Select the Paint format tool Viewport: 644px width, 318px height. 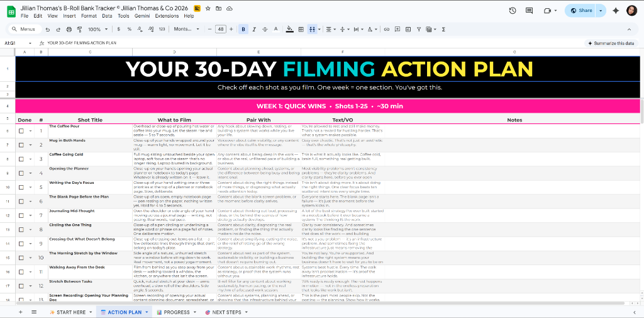pyautogui.click(x=80, y=29)
